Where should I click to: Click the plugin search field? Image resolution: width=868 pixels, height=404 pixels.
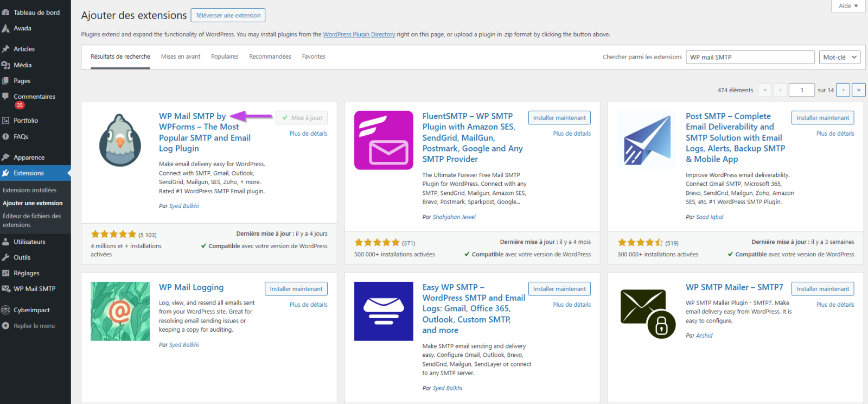(x=750, y=57)
